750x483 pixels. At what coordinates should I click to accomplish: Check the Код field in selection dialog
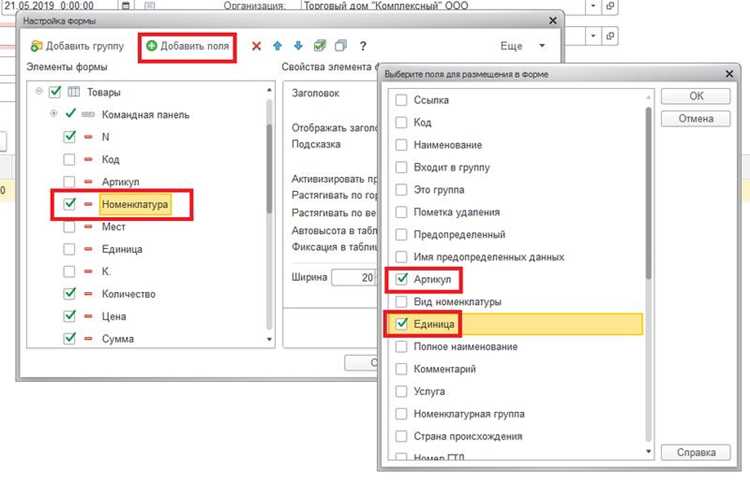pyautogui.click(x=401, y=122)
